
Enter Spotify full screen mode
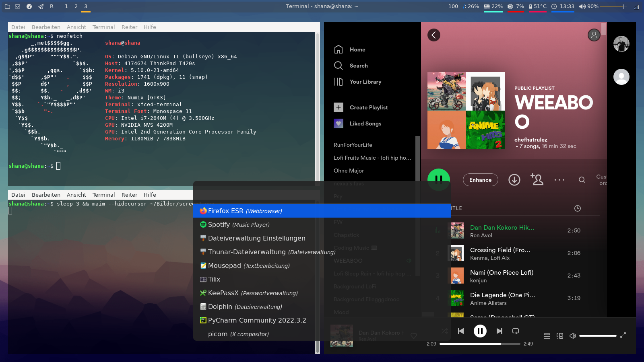[x=623, y=335]
